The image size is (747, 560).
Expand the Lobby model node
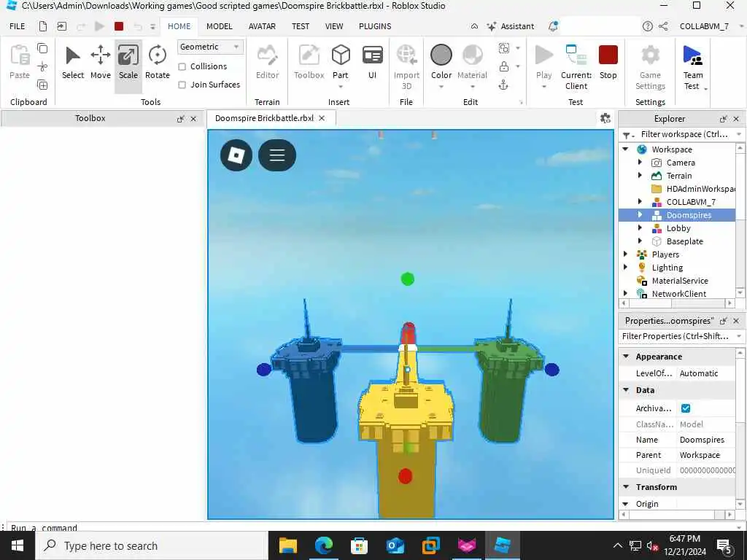640,228
